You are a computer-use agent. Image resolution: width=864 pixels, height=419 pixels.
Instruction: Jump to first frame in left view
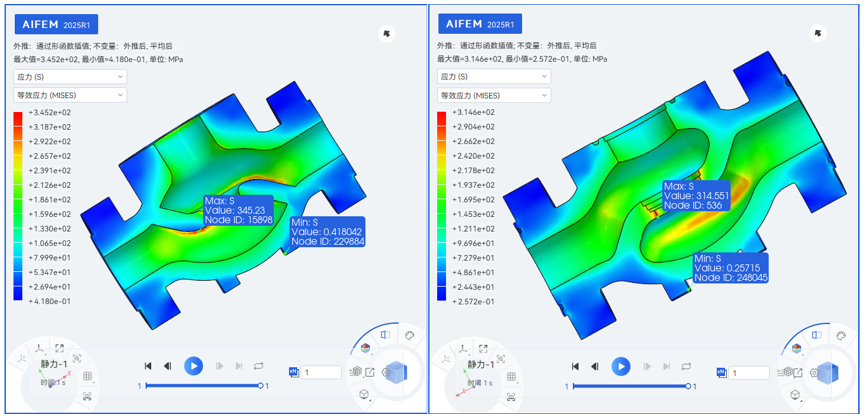click(x=148, y=366)
